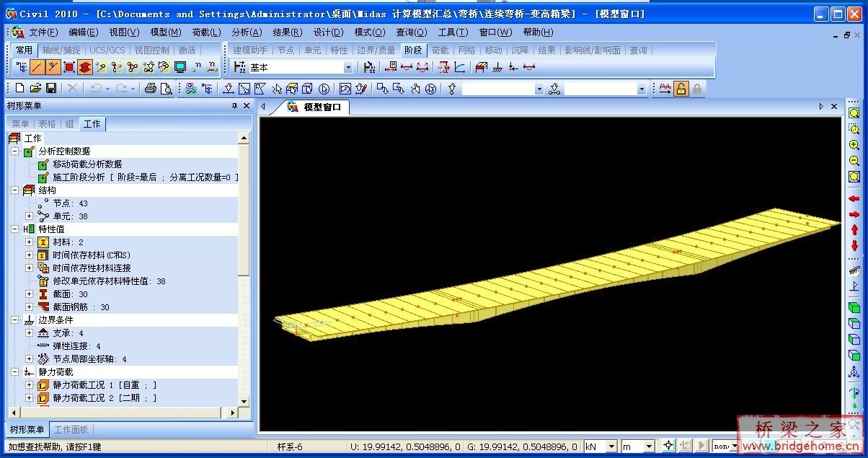
Task: Open the 模型(M) menu
Action: click(x=166, y=32)
